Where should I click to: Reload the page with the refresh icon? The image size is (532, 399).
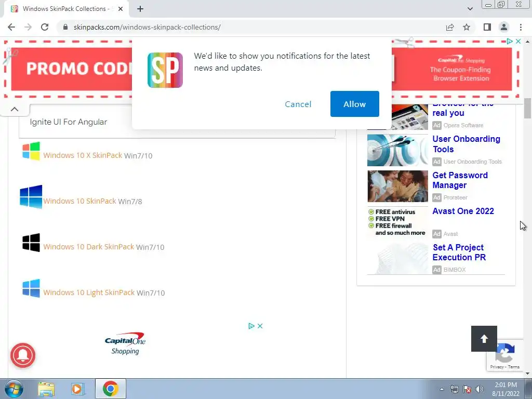pyautogui.click(x=45, y=27)
